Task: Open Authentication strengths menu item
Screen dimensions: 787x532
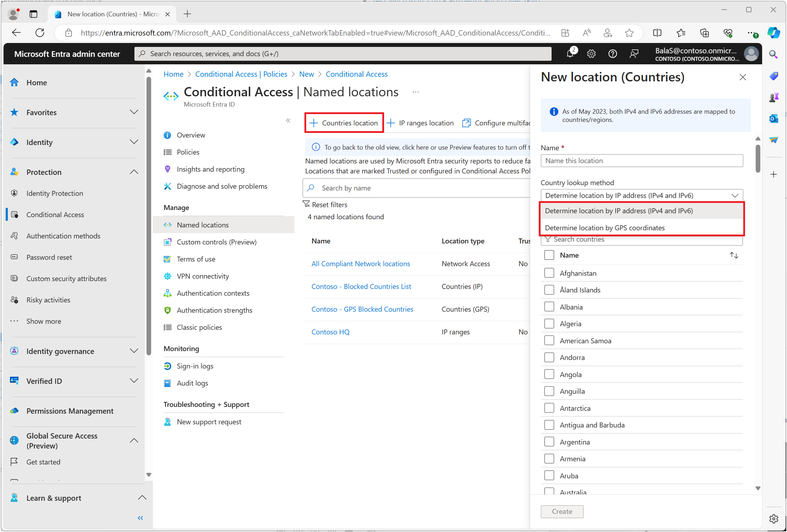Action: coord(214,310)
